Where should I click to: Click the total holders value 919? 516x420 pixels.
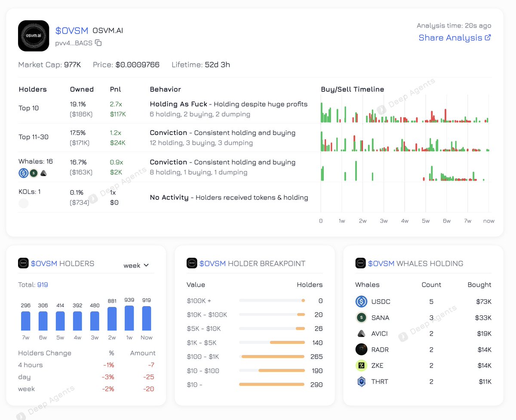(x=43, y=285)
